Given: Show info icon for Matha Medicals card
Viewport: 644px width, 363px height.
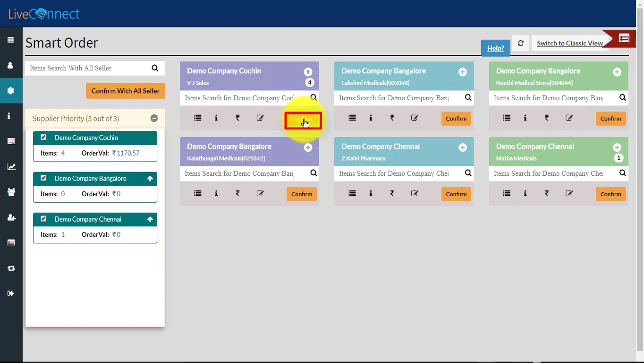Looking at the screenshot, I should (525, 193).
